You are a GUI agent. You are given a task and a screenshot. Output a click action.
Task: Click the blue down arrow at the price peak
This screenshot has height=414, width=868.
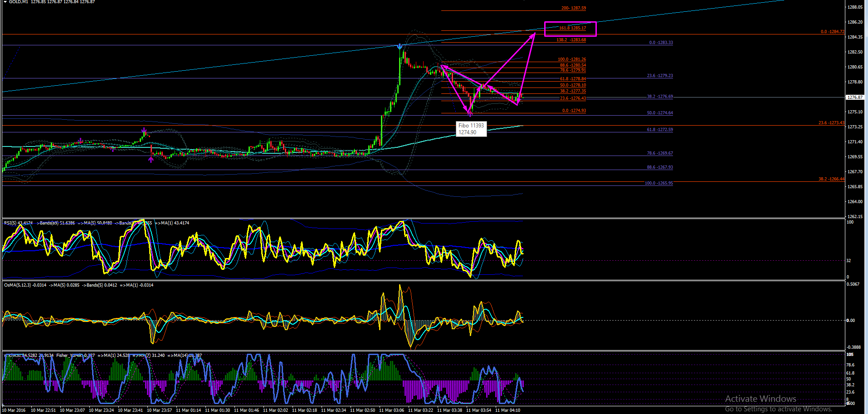tap(400, 46)
